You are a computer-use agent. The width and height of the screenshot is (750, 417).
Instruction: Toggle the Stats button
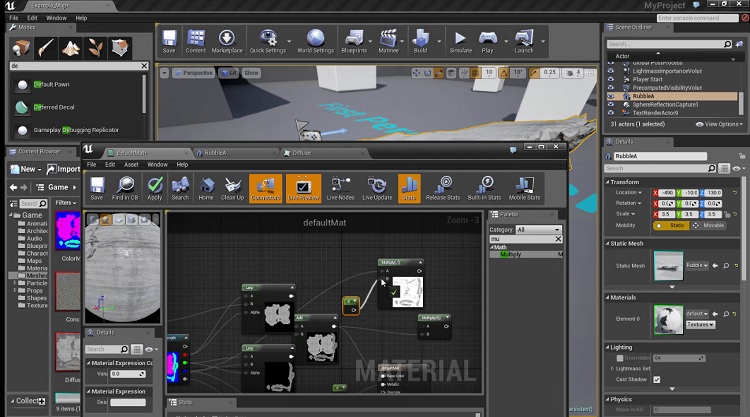pyautogui.click(x=409, y=188)
